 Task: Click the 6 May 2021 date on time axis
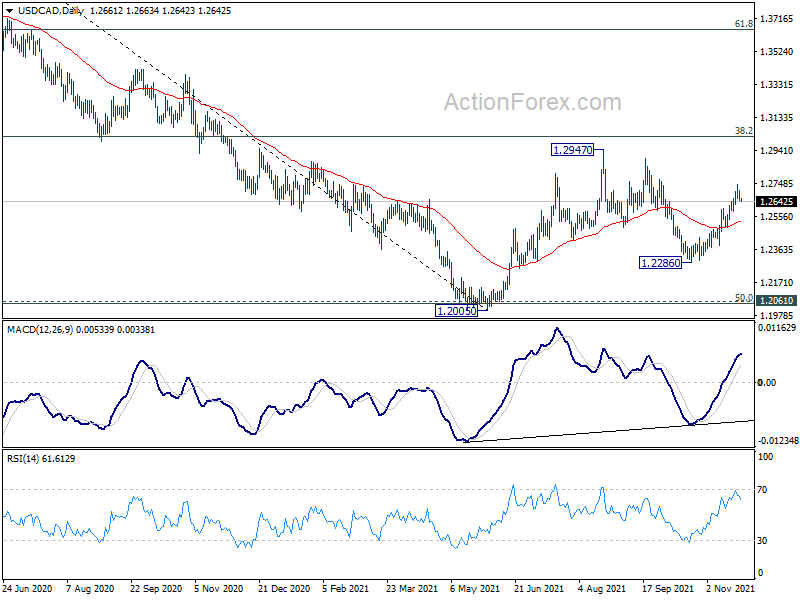coord(468,590)
